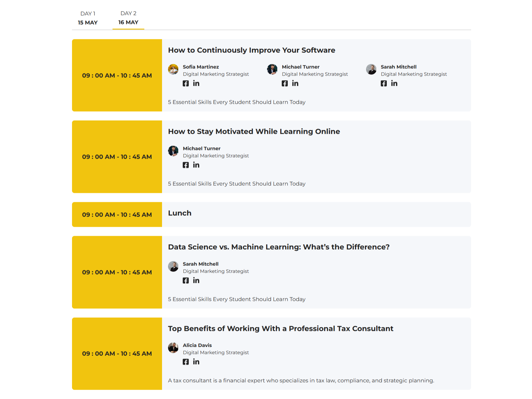Open 'How to Continuously Improve Your Software' title
The height and width of the screenshot is (399, 532).
251,50
